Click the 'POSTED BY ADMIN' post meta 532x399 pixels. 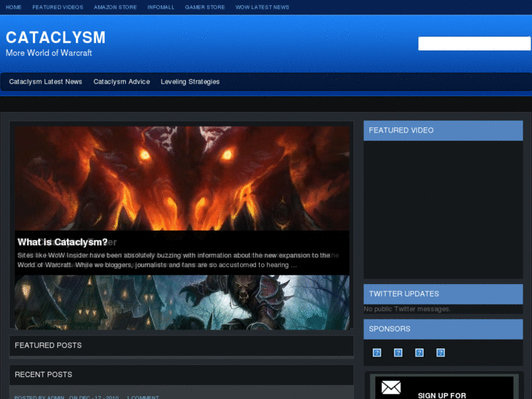coord(40,397)
